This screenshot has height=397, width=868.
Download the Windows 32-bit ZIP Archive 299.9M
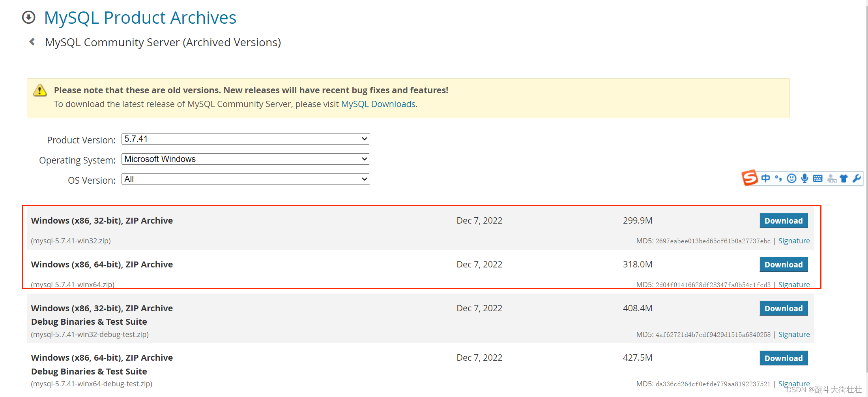coord(784,221)
